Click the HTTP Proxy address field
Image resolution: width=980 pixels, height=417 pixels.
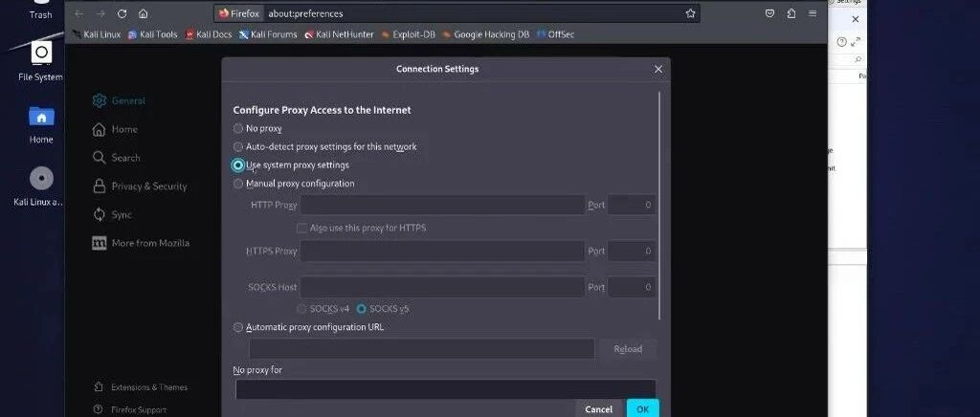(442, 205)
